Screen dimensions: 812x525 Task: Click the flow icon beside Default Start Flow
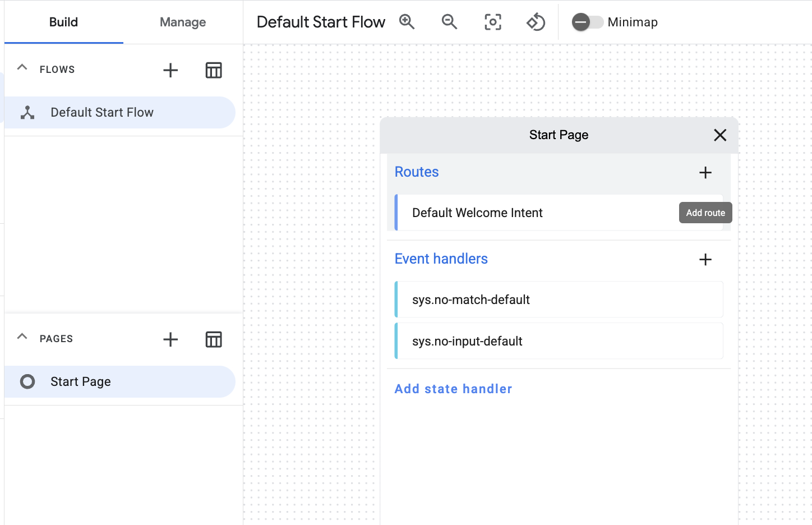tap(27, 113)
